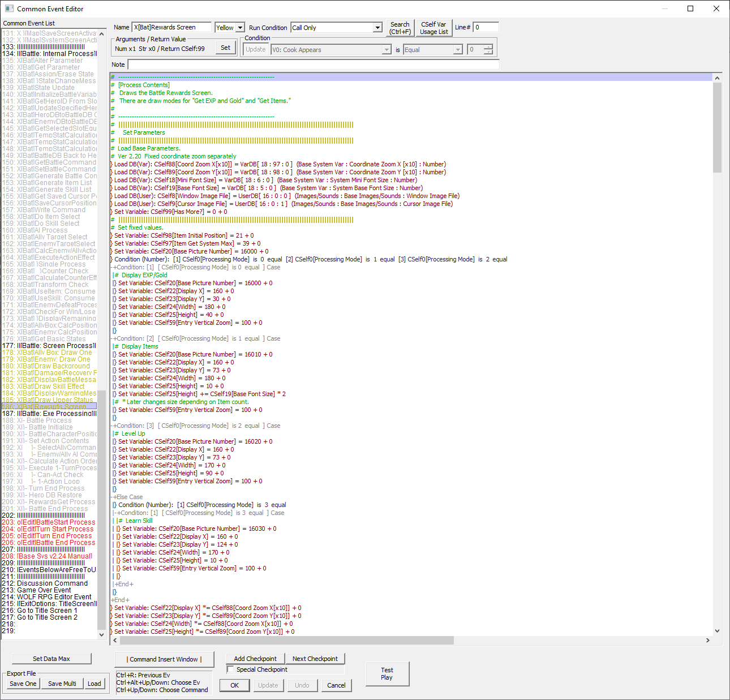Click the code panel scroll down arrow
The image size is (730, 700).
(x=718, y=631)
